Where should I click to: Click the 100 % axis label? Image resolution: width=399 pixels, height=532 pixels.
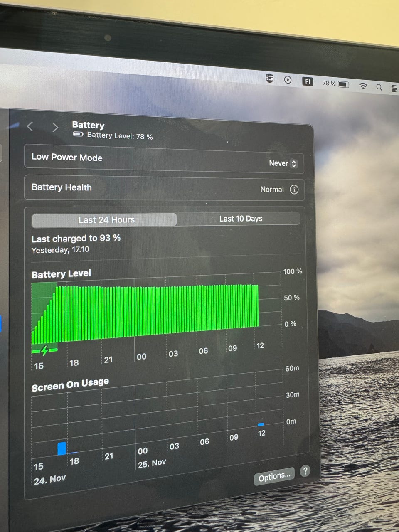click(293, 271)
